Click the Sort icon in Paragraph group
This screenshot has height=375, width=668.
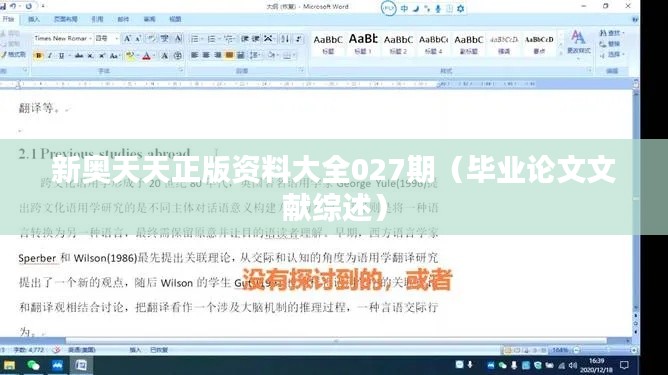(x=285, y=39)
